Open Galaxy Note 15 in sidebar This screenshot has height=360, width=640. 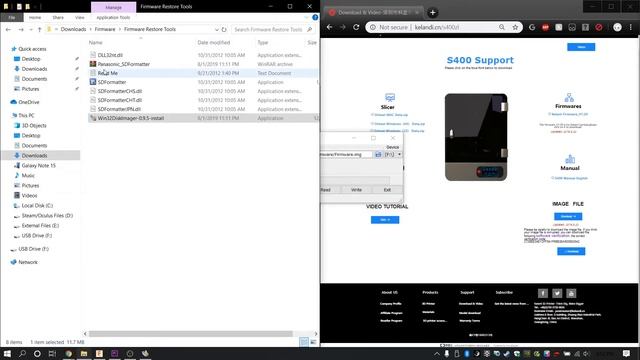click(38, 166)
